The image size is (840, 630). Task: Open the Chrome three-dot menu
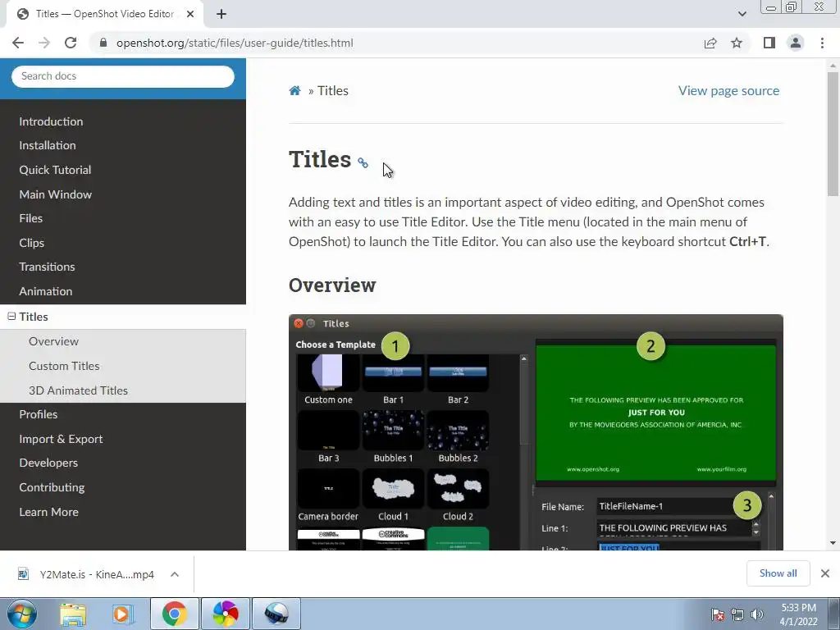(x=822, y=43)
